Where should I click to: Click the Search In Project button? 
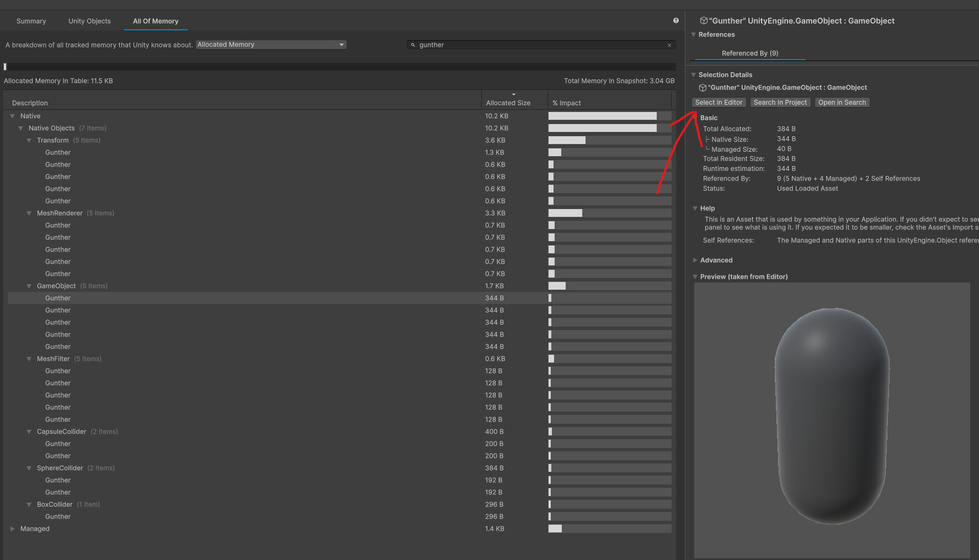tap(780, 102)
